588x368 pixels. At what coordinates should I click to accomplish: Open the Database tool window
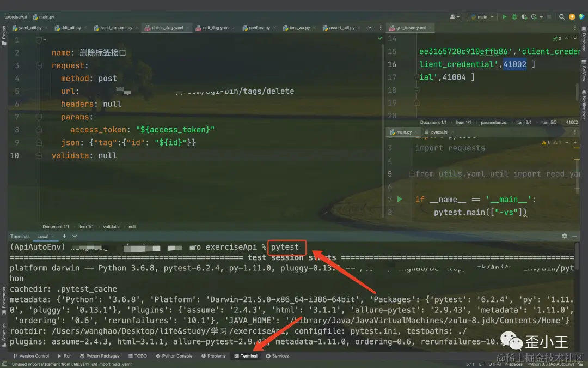584,39
